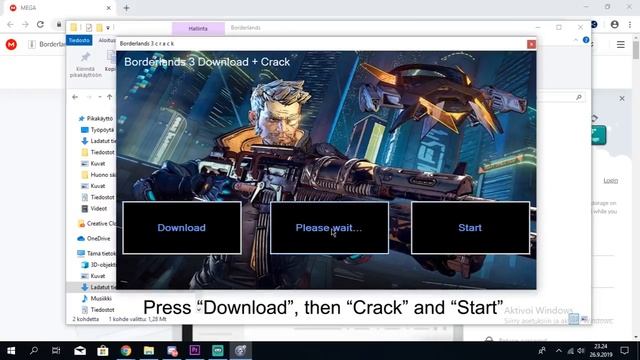The width and height of the screenshot is (640, 360).
Task: Select the MEGA browser tab
Action: 59,8
